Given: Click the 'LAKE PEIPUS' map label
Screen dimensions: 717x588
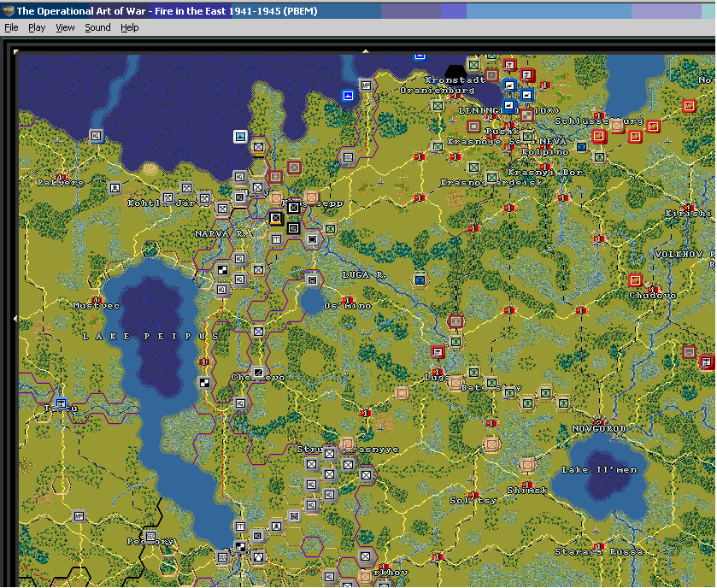Looking at the screenshot, I should (x=151, y=337).
